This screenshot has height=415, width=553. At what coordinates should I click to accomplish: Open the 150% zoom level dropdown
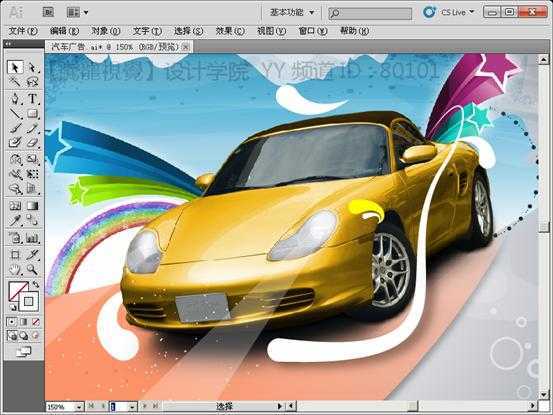tap(79, 407)
